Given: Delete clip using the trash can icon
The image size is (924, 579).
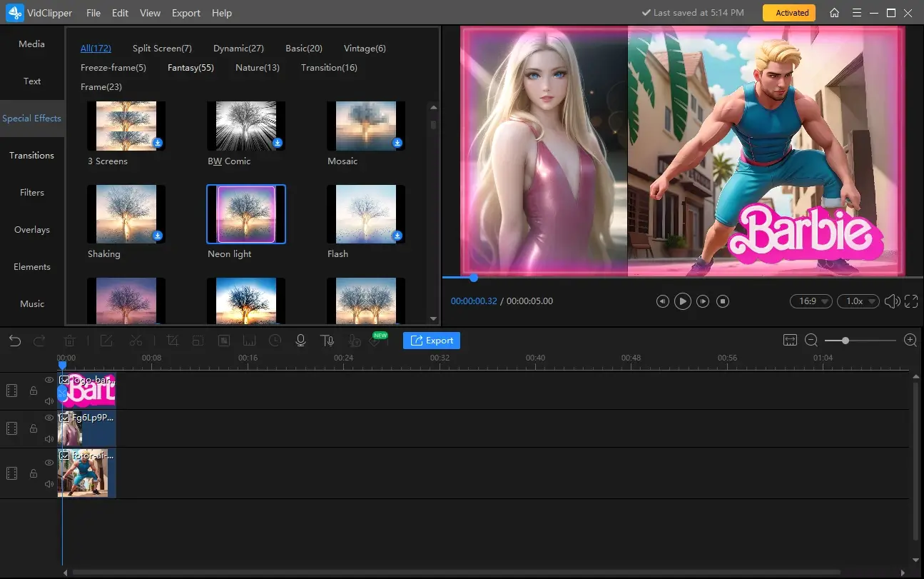Looking at the screenshot, I should tap(70, 341).
